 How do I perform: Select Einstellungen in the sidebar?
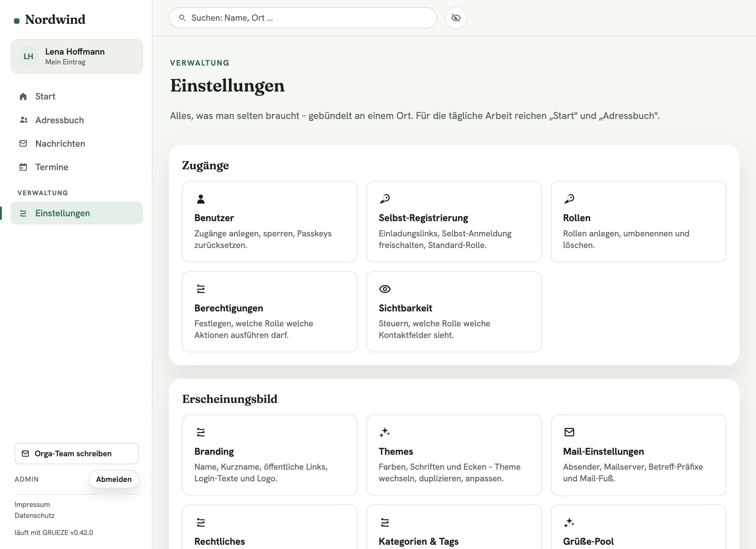coord(77,213)
